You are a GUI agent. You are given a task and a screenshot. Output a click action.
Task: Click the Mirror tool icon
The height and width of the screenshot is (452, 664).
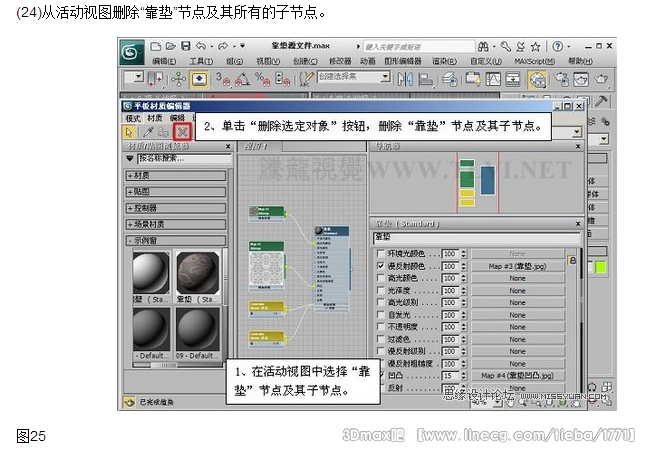pyautogui.click(x=405, y=79)
